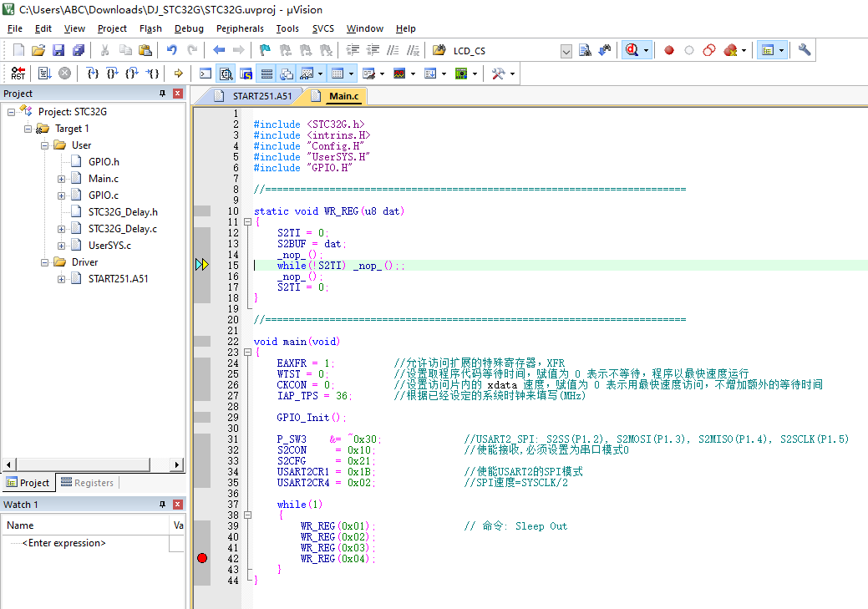Click the Undo arrow icon
This screenshot has width=868, height=609.
pos(171,50)
